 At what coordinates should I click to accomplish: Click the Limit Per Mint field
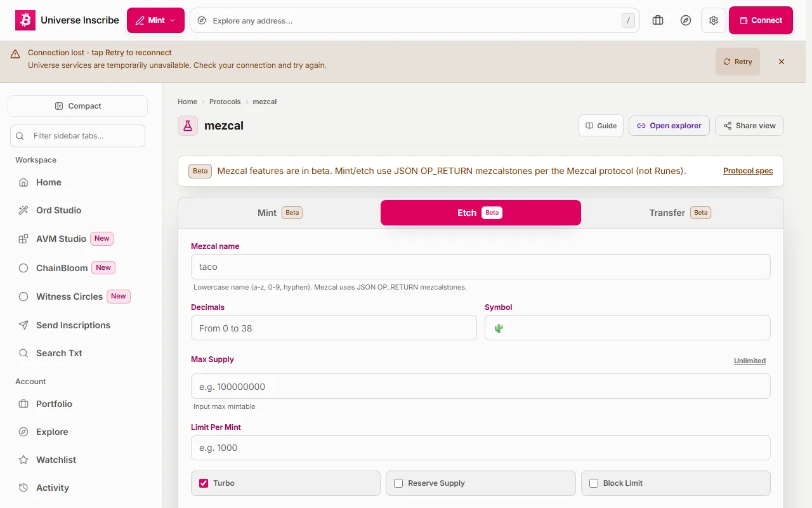pyautogui.click(x=481, y=448)
